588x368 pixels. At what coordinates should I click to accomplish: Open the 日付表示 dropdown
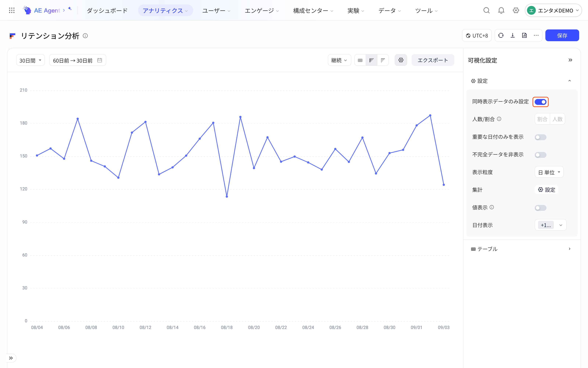[551, 225]
